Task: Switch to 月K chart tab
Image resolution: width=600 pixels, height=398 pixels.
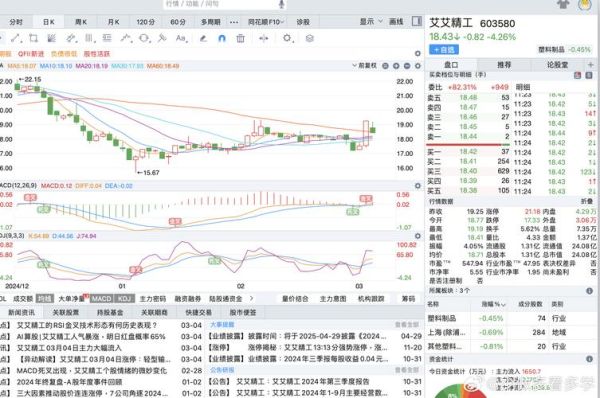Action: [113, 22]
